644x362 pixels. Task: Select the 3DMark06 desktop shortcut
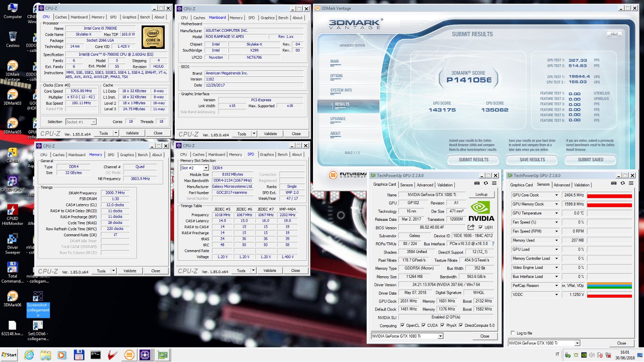(12, 299)
